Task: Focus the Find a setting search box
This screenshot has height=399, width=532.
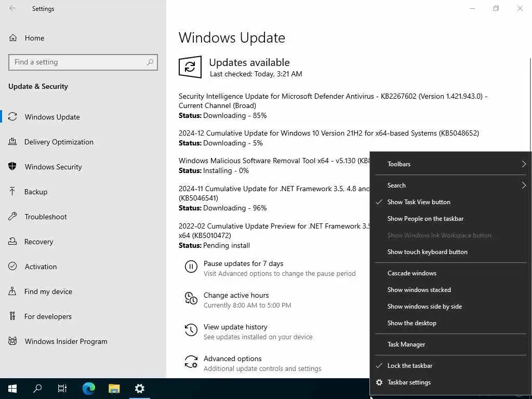Action: click(x=83, y=62)
